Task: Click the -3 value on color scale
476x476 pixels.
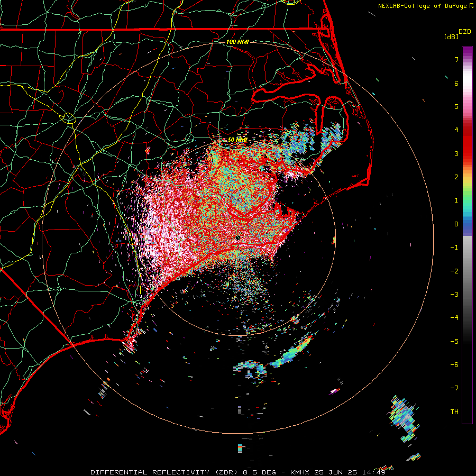Action: click(x=454, y=295)
